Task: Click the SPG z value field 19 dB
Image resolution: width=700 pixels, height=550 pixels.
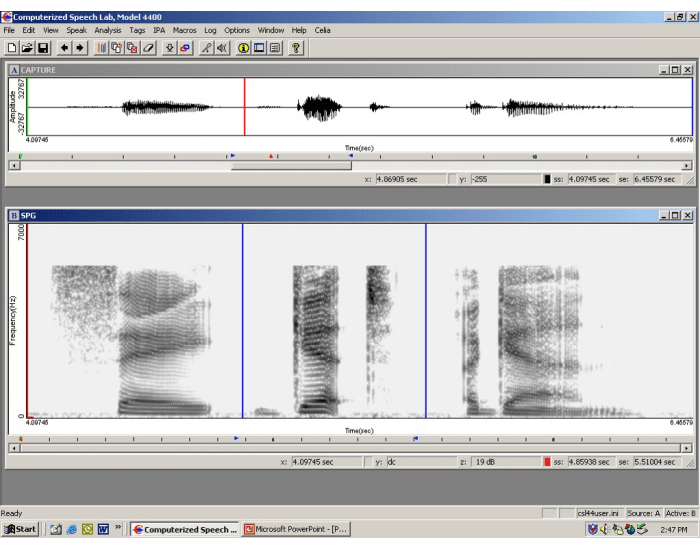Action: pos(506,462)
